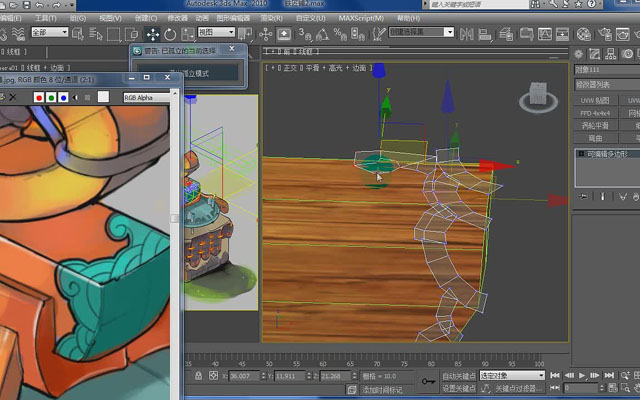
Task: Click the Select by Name icon
Action: [x=96, y=34]
